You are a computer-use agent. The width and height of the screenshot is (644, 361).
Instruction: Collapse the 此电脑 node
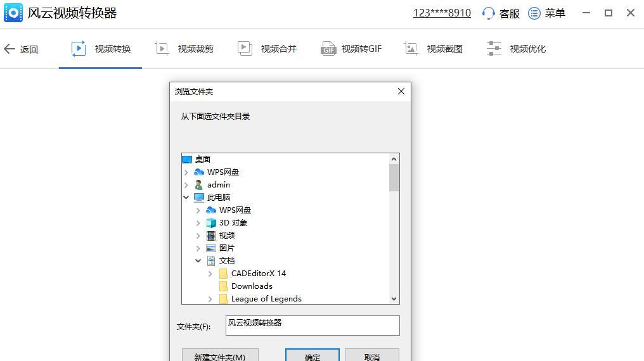186,198
